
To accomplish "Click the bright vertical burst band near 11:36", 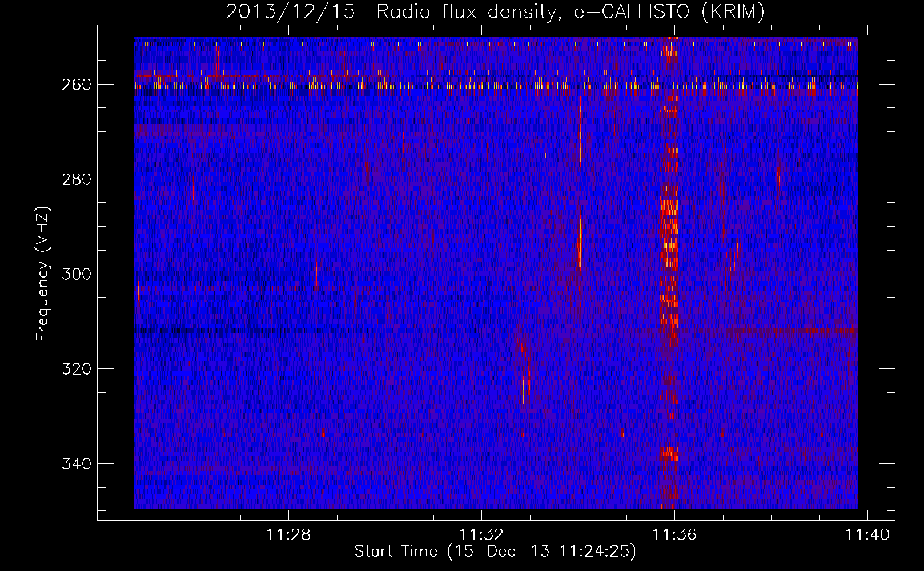I will click(x=669, y=272).
